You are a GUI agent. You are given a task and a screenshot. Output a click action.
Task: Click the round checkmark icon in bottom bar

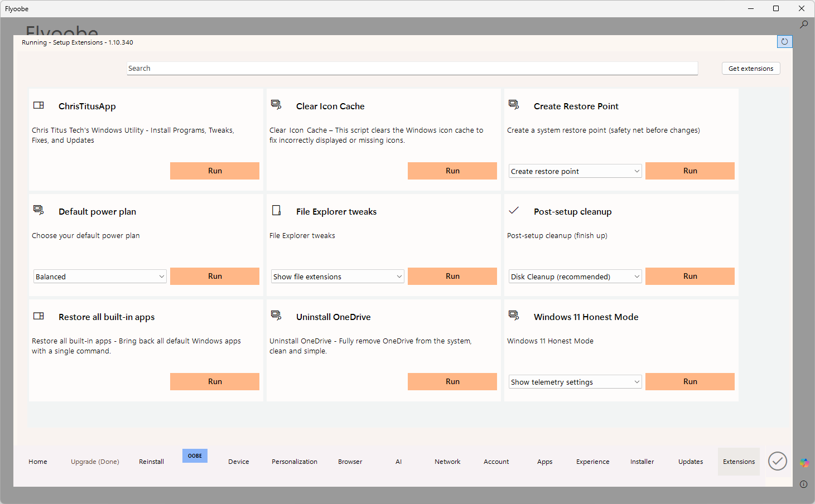coord(778,461)
